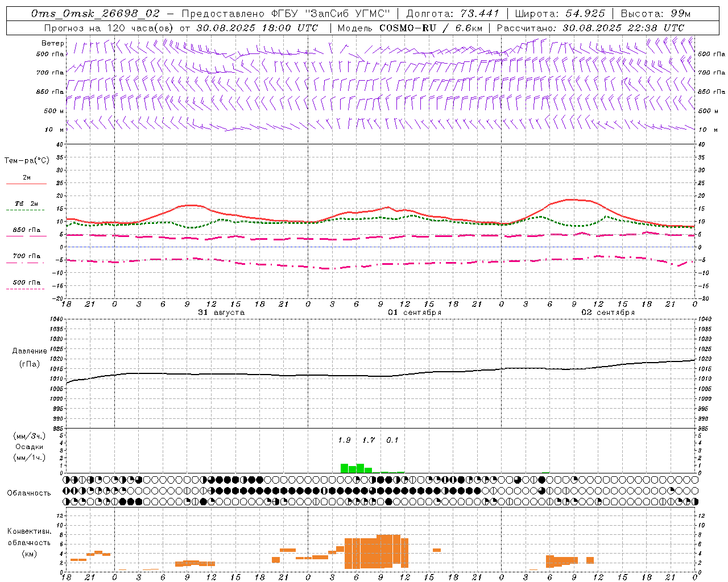
Task: Click the dash-dot line sample under legend 700 гПа
Action: 26,263
